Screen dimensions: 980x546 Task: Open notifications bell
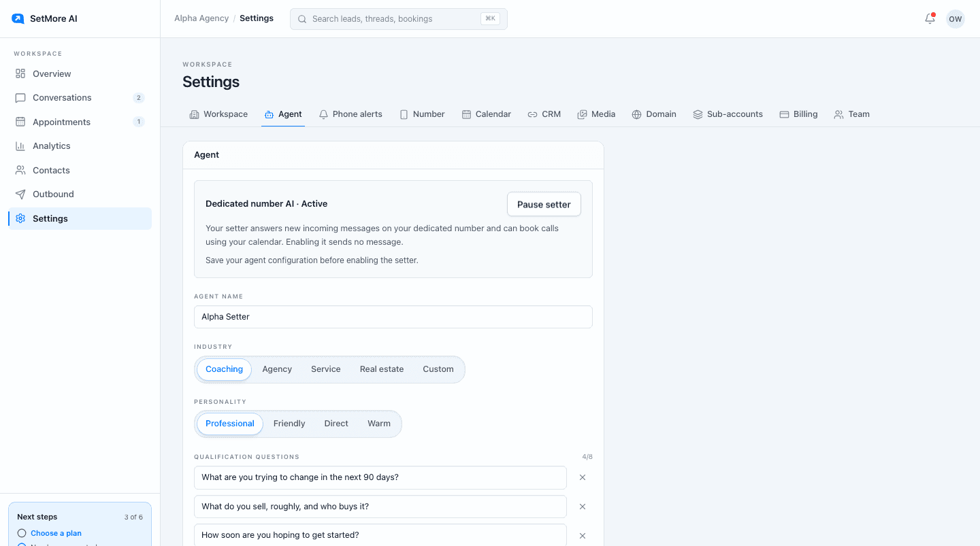[930, 19]
